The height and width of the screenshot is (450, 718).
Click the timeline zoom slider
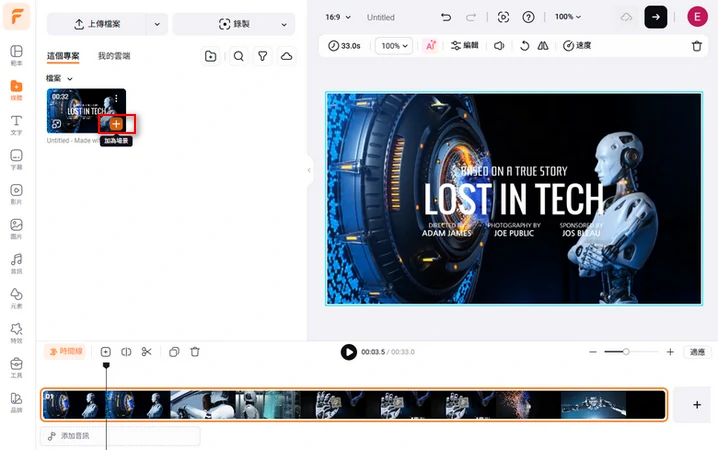(626, 352)
